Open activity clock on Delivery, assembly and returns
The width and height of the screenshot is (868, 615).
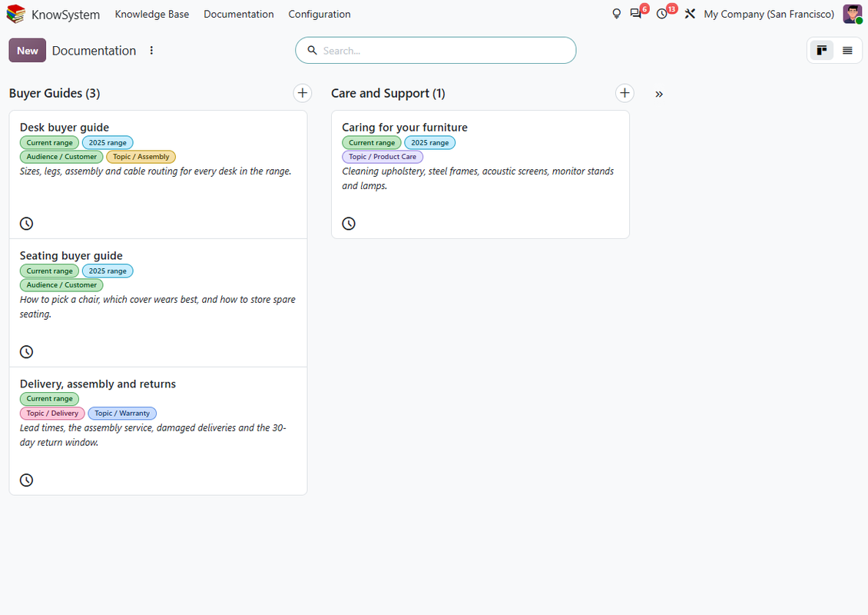coord(27,480)
